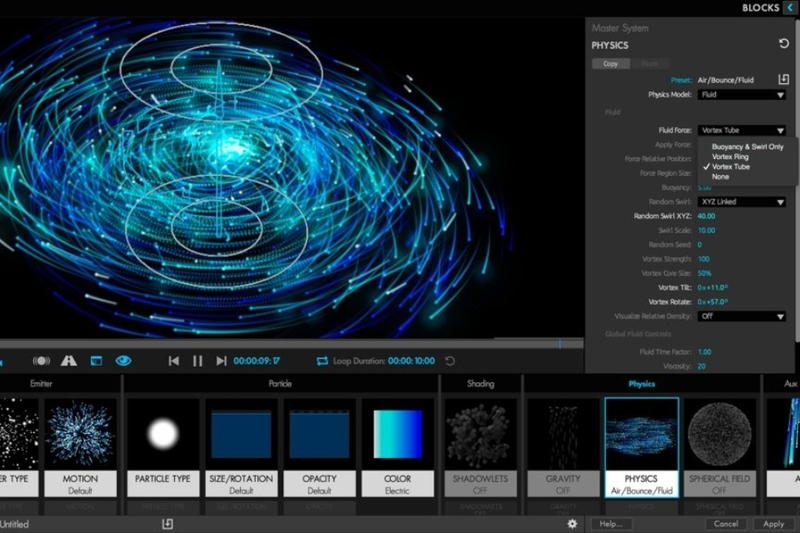This screenshot has width=800, height=533.
Task: Select the MOTION Default block thumbnail
Action: (80, 447)
